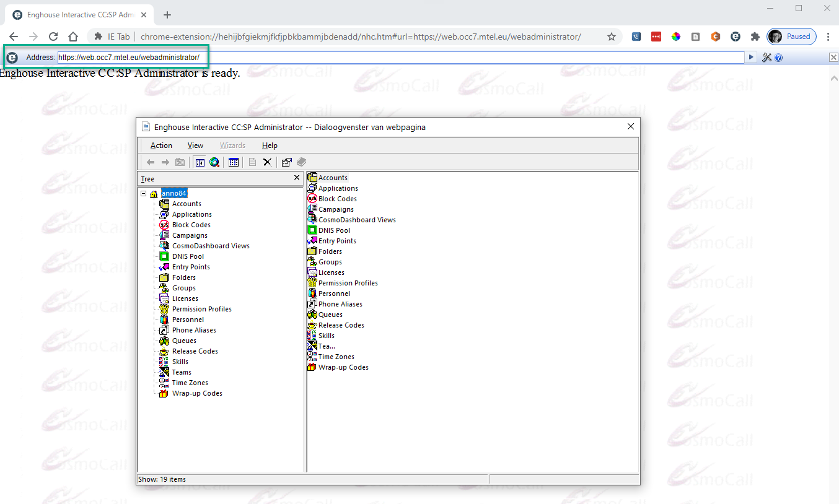Viewport: 839px width, 504px height.
Task: Open the Action menu
Action: [x=161, y=146]
